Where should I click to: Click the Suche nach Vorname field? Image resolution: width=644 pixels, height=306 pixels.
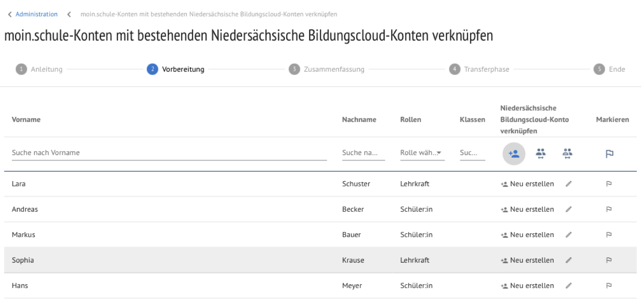(x=169, y=152)
